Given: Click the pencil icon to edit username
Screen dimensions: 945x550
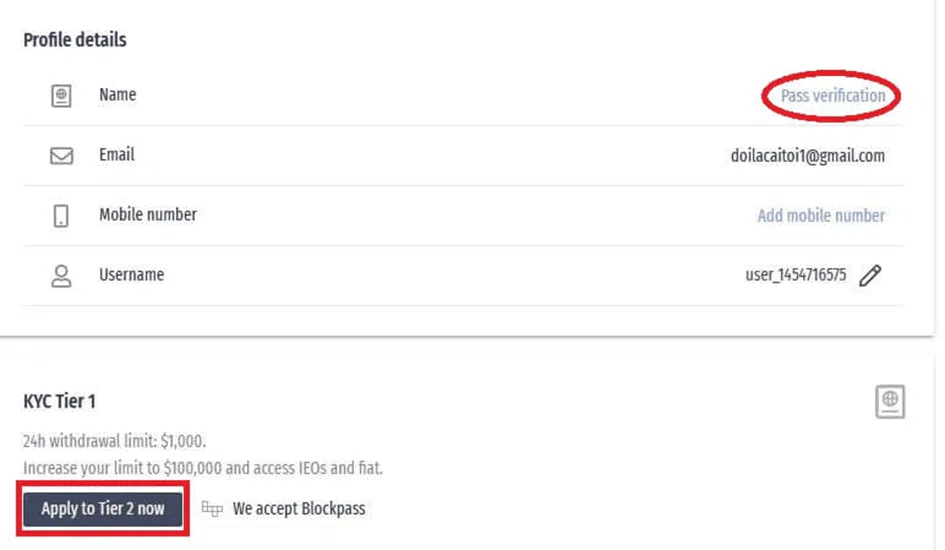Looking at the screenshot, I should (870, 275).
